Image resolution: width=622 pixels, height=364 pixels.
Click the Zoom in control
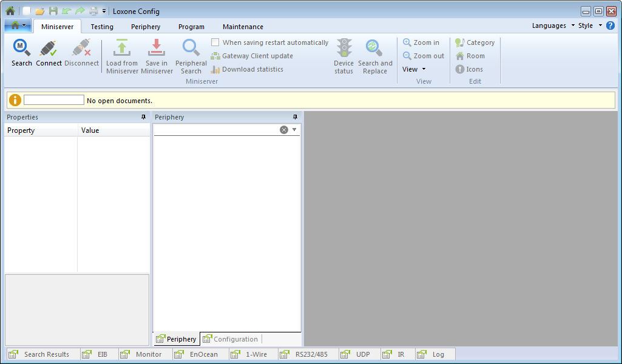pyautogui.click(x=422, y=42)
